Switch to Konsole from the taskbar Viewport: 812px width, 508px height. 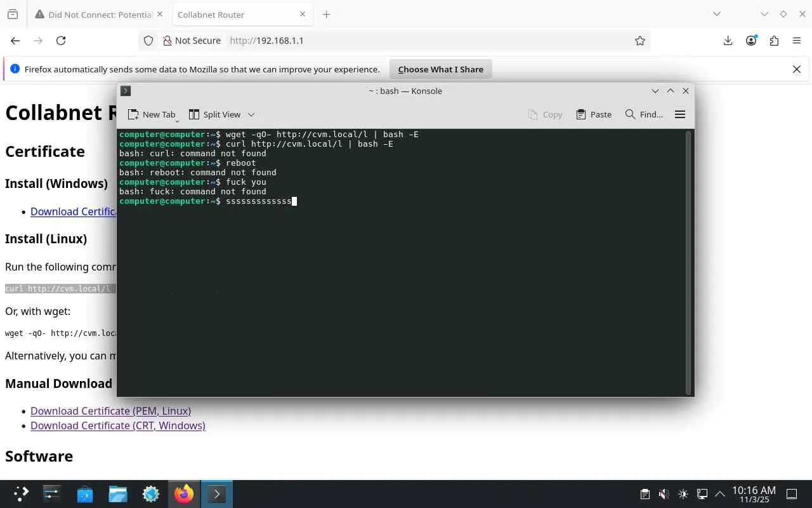pos(217,494)
